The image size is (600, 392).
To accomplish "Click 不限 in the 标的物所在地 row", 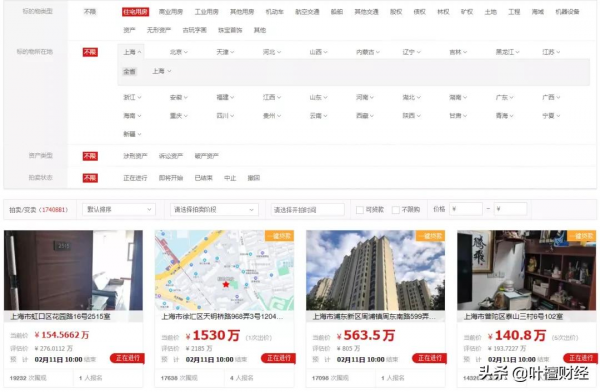I will click(x=90, y=52).
